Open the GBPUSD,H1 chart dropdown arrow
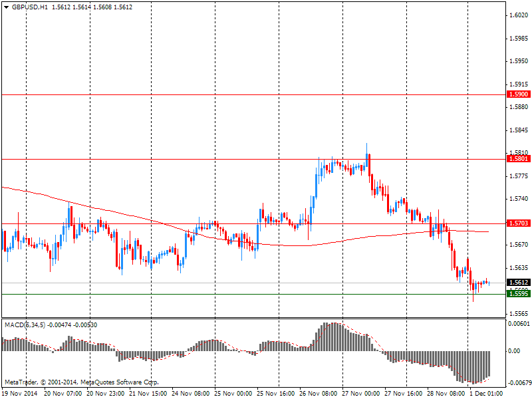Screen dimensions: 532x399 coord(6,7)
